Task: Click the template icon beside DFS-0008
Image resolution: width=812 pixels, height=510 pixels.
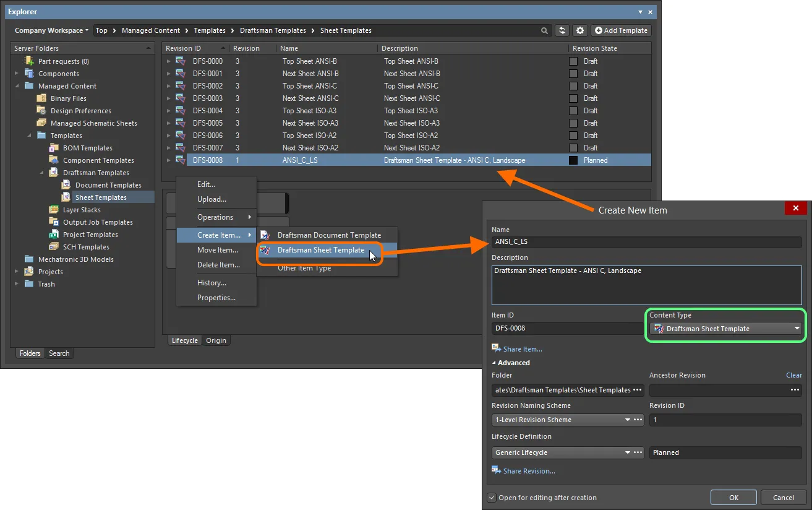Action: (179, 160)
